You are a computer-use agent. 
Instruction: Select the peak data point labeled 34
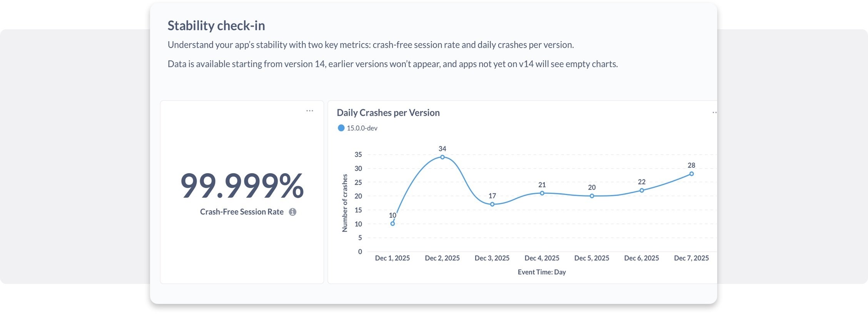click(442, 157)
